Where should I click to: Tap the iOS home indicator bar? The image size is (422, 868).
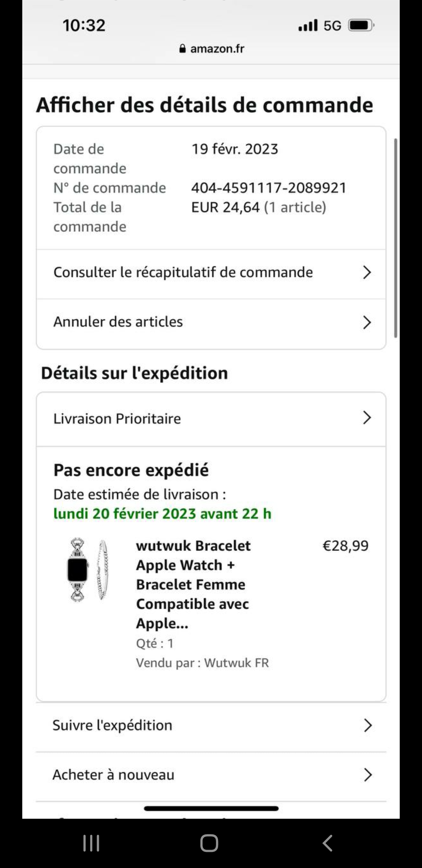click(x=211, y=808)
